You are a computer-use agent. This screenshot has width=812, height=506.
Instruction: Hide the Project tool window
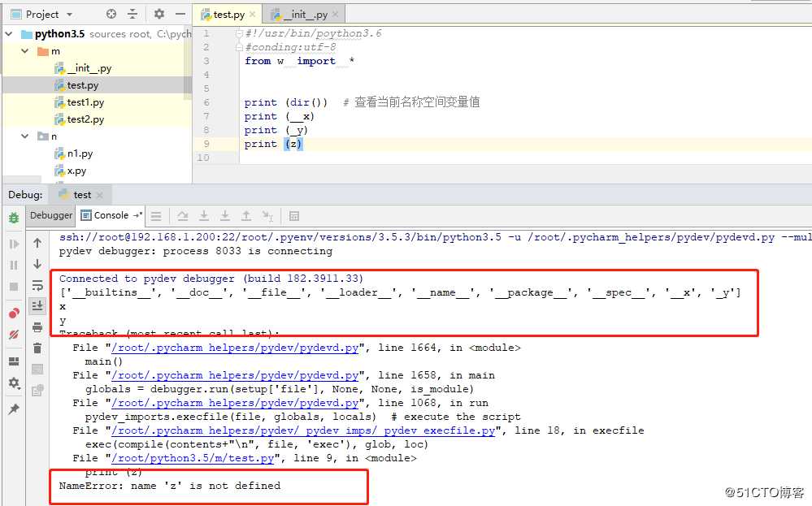click(x=180, y=14)
